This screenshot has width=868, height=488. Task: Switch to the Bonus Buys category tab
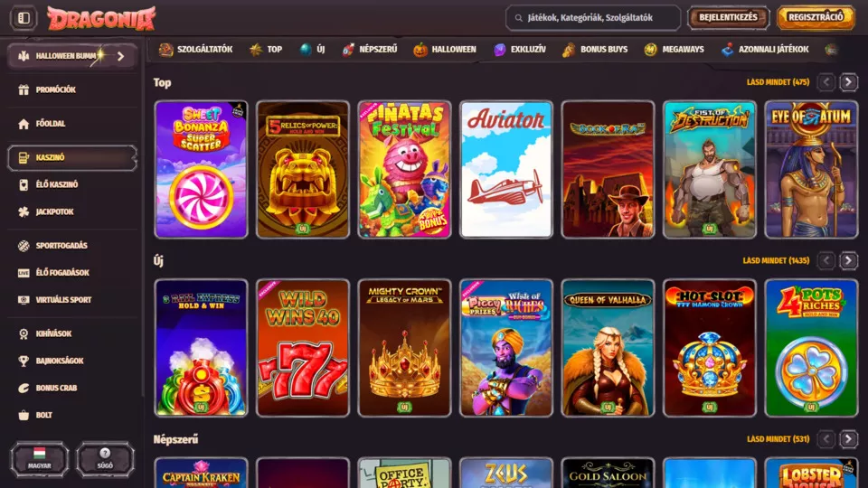[594, 50]
